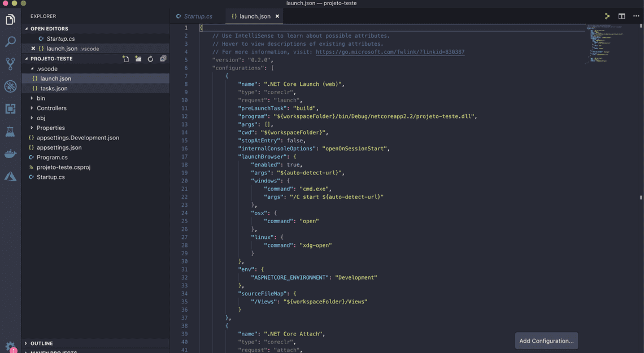Collapse all folders with the Explorer icon
The image size is (644, 353).
click(x=163, y=58)
